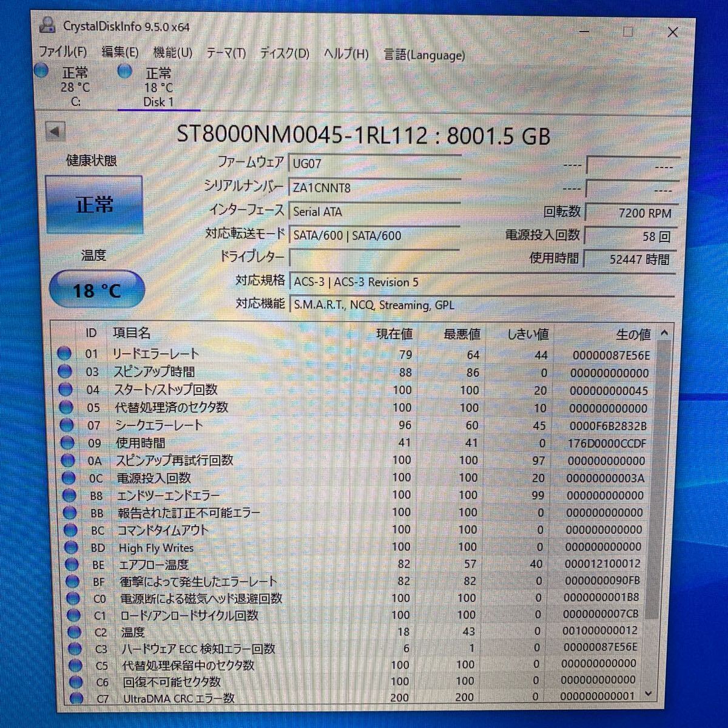
Task: Open the 機能(U) menu
Action: [172, 53]
